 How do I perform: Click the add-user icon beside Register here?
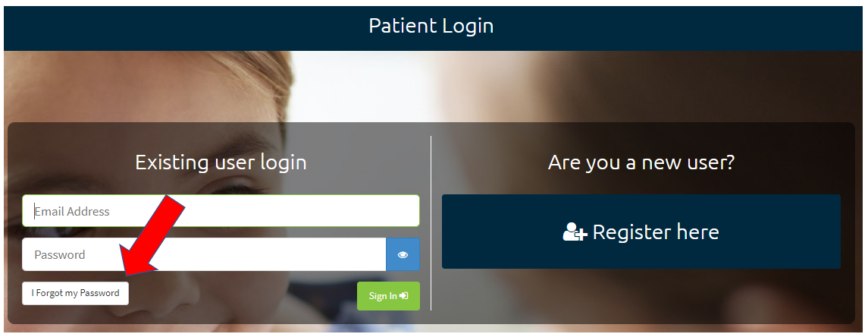pyautogui.click(x=575, y=232)
